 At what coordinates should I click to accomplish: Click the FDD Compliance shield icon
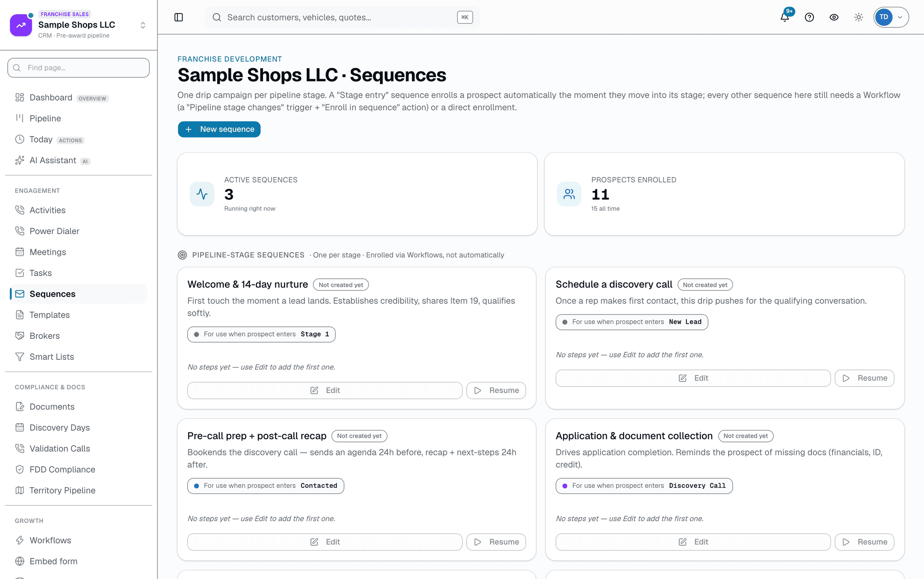pos(20,469)
